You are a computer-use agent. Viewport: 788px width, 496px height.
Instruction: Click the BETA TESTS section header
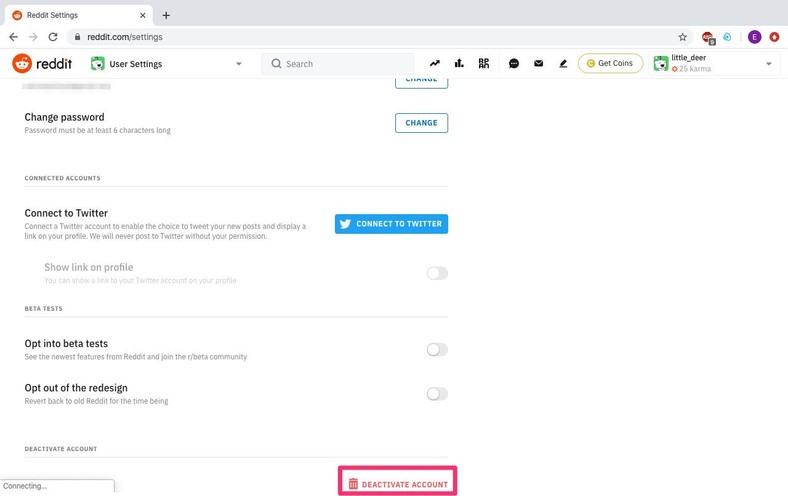coord(44,309)
